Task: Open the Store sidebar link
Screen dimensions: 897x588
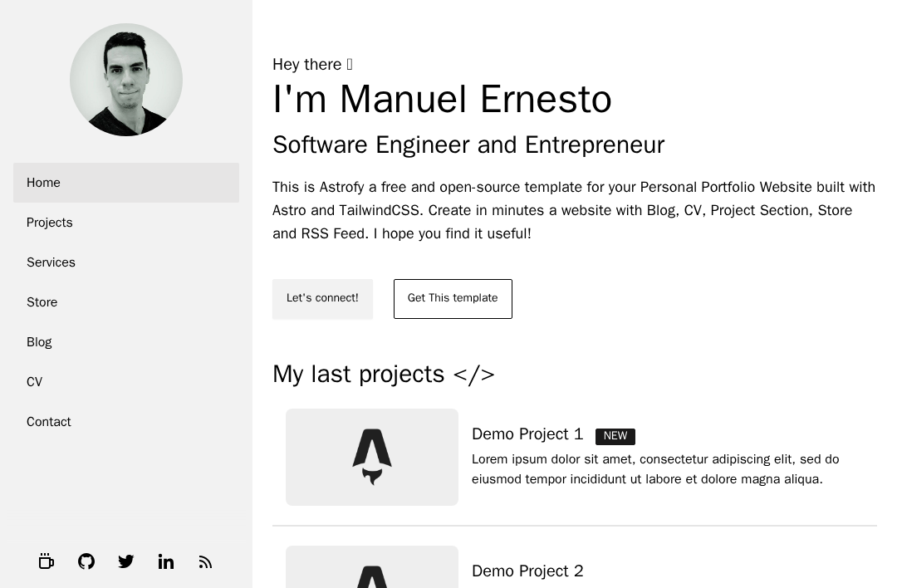Action: pos(126,302)
